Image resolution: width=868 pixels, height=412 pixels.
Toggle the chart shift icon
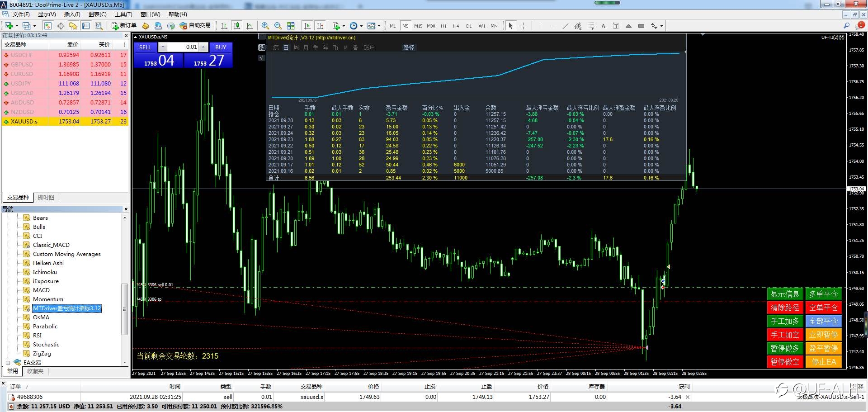320,26
